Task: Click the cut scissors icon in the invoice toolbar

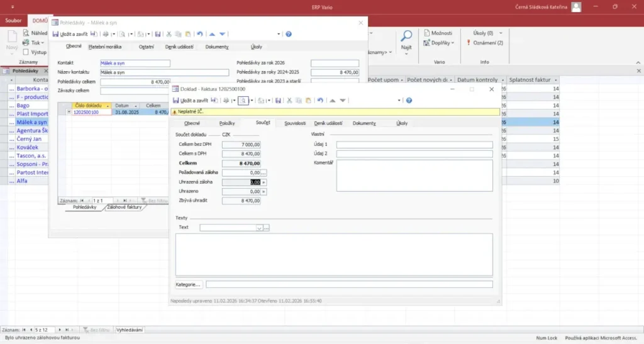Action: [x=289, y=101]
